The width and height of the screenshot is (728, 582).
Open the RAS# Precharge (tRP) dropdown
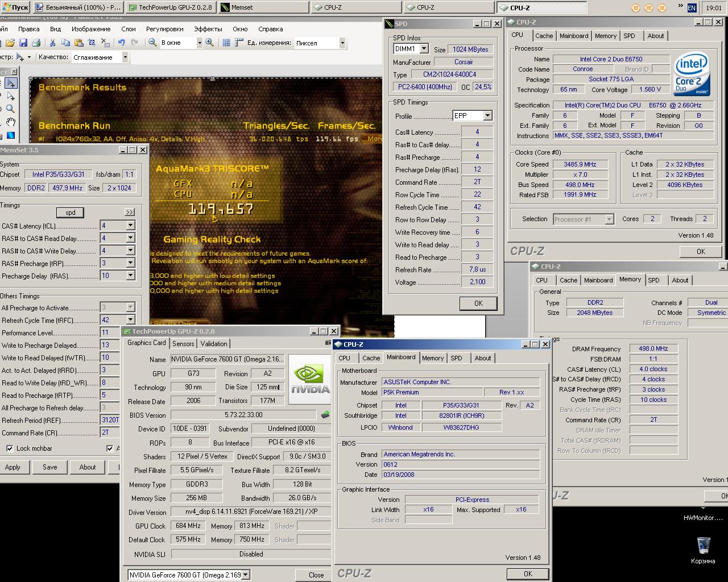click(130, 263)
